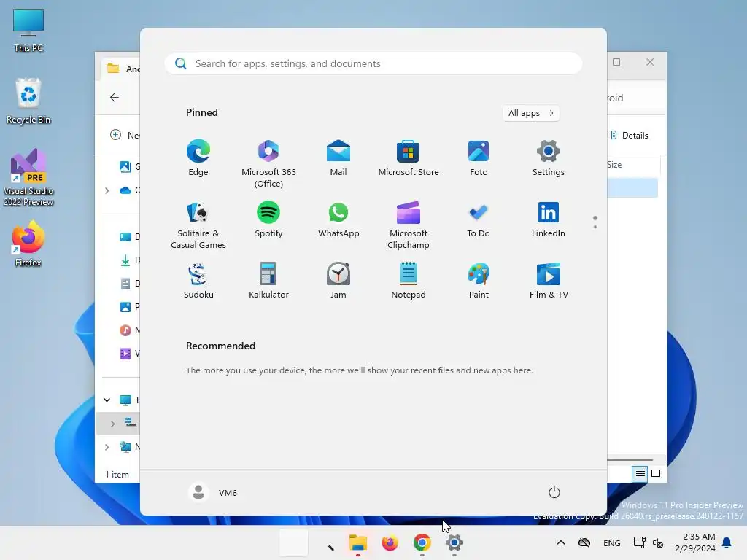
Task: Open Microsoft Clipchamp
Action: [409, 225]
